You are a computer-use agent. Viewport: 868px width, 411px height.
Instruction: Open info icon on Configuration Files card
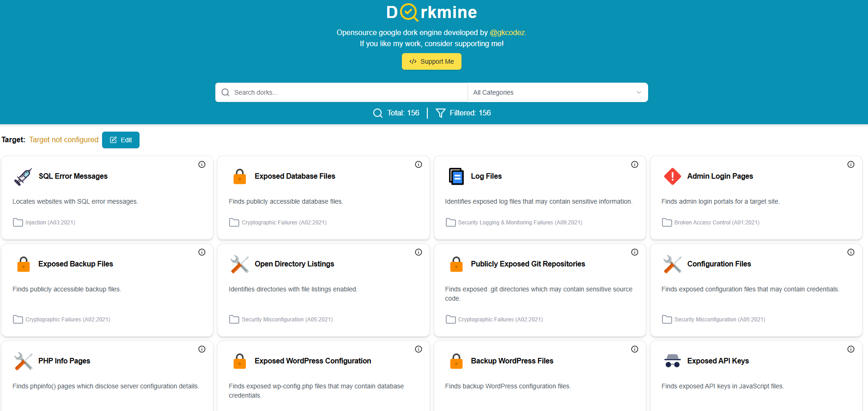(851, 252)
